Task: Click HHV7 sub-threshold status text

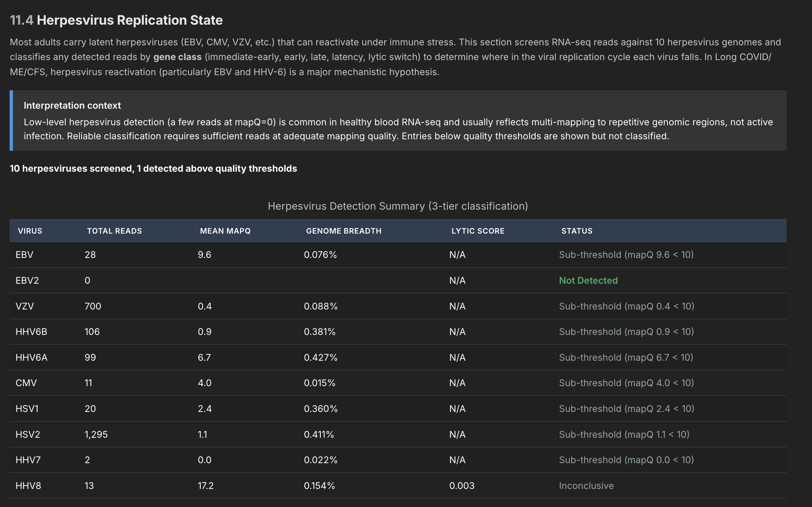Action: (626, 460)
